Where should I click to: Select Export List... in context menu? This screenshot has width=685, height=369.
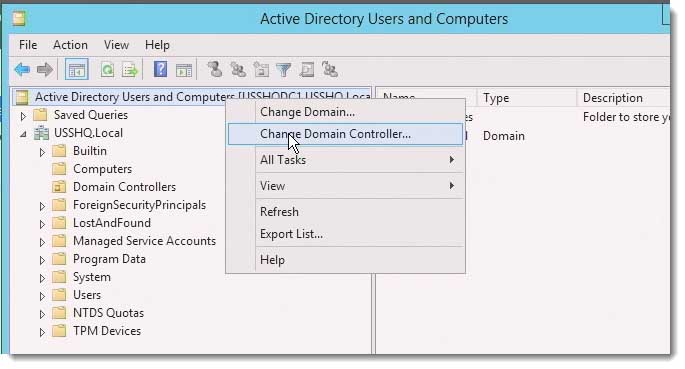click(345, 234)
